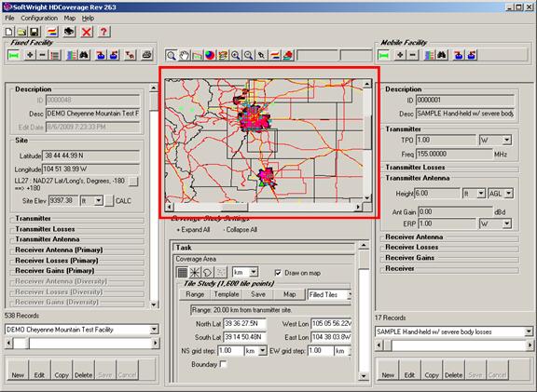
Task: Click the map horizontal scrollbar thumb
Action: pos(235,207)
